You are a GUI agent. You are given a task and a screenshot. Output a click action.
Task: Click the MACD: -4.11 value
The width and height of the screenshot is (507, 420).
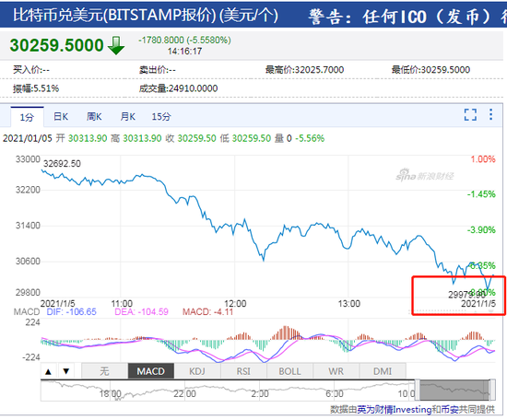(207, 311)
